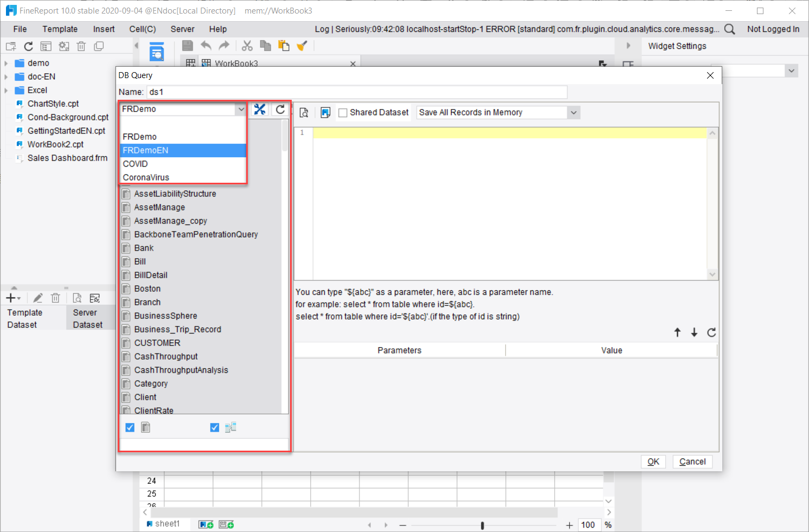Viewport: 809px width, 532px height.
Task: Refresh the template file tree
Action: coord(29,47)
